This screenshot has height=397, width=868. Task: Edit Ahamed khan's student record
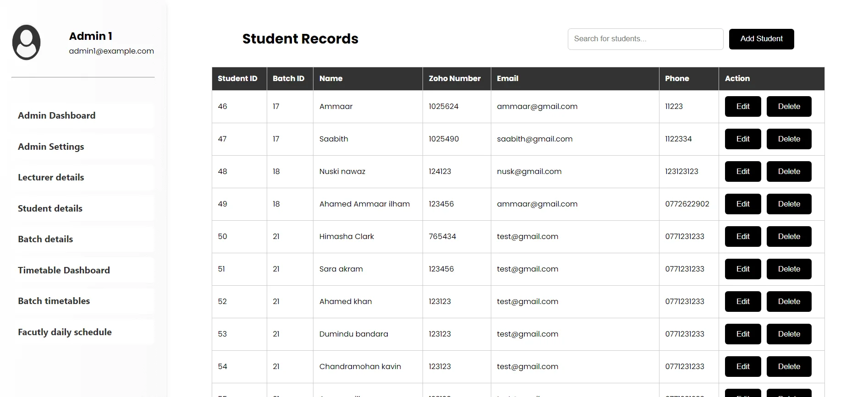743,301
